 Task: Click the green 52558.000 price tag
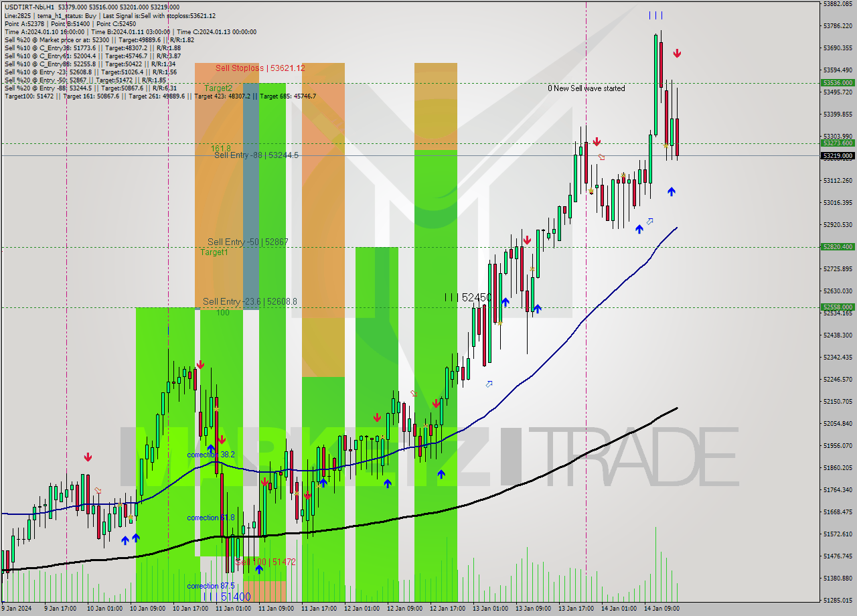pos(838,307)
